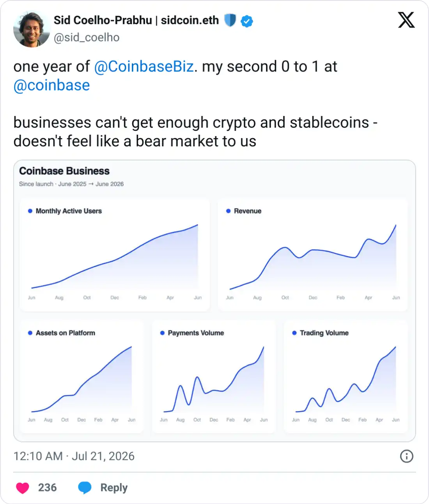The width and height of the screenshot is (429, 504).
Task: Click the Assets on Platform chart
Action: click(82, 377)
